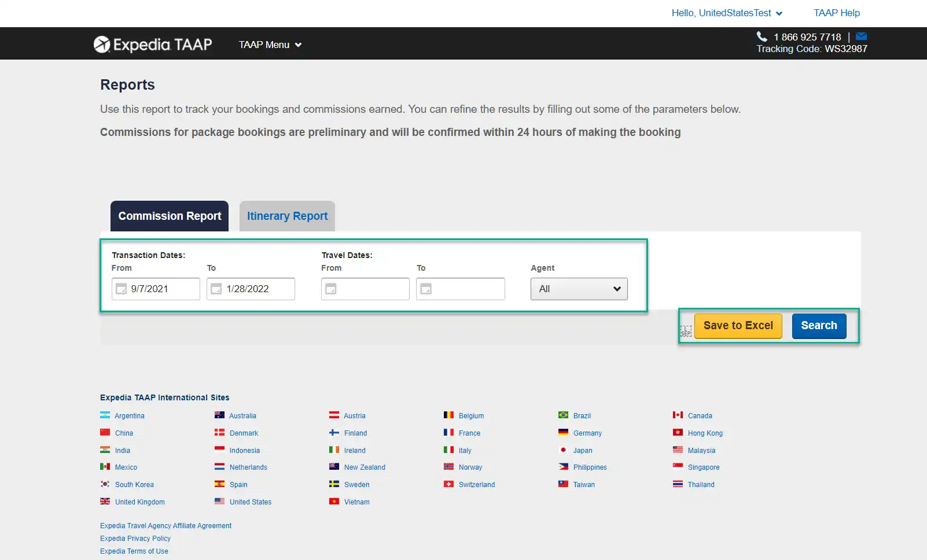Open the TAAP Help link
This screenshot has width=927, height=560.
(837, 13)
